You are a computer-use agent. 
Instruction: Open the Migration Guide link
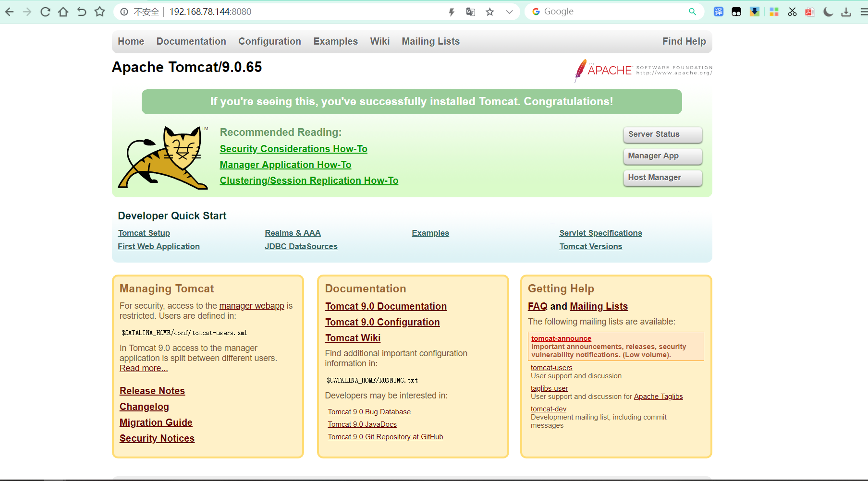point(156,422)
